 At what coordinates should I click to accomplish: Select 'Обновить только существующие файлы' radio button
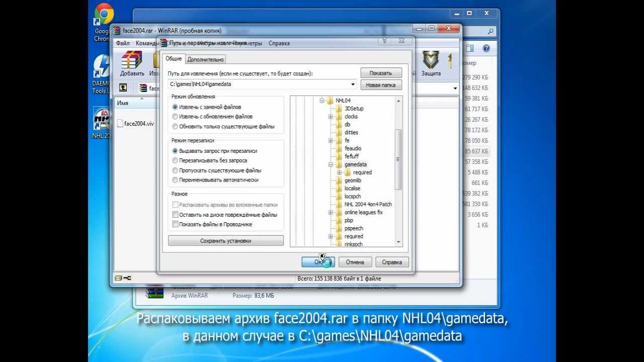pos(175,127)
